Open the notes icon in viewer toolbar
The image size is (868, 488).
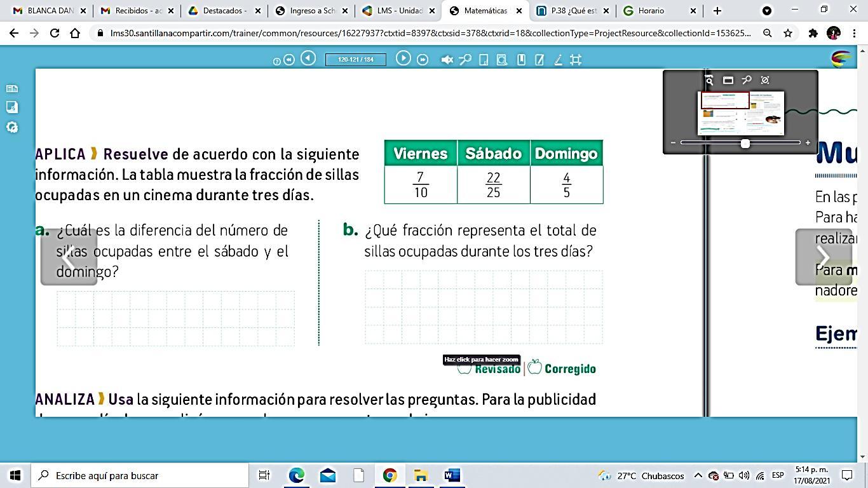pos(539,60)
